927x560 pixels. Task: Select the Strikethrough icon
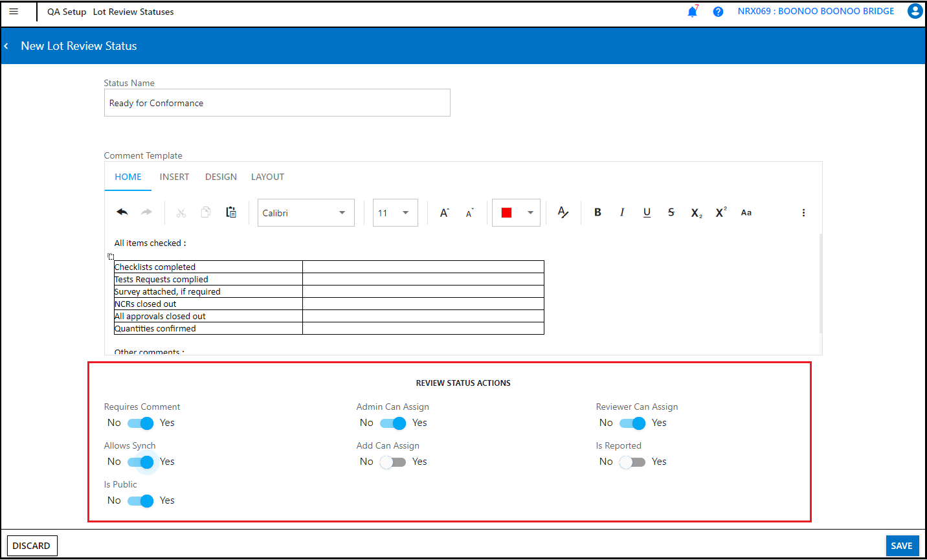coord(671,212)
